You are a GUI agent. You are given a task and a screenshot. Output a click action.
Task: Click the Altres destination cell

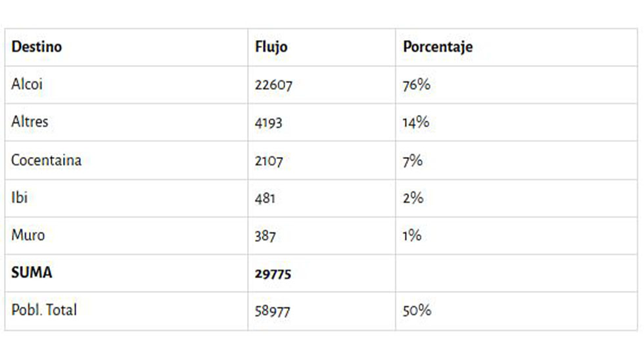(30, 122)
